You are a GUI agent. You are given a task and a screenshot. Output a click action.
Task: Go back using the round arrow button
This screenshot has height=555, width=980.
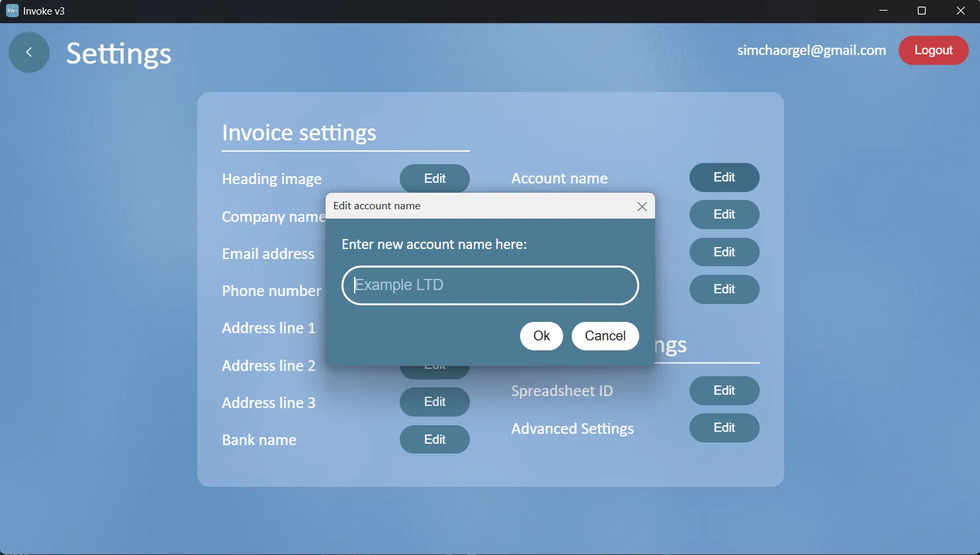coord(29,52)
